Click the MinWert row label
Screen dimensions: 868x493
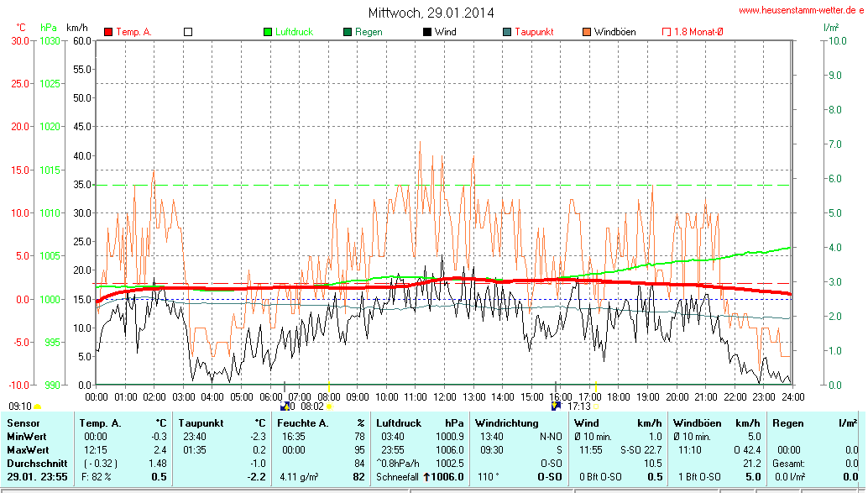coord(27,437)
